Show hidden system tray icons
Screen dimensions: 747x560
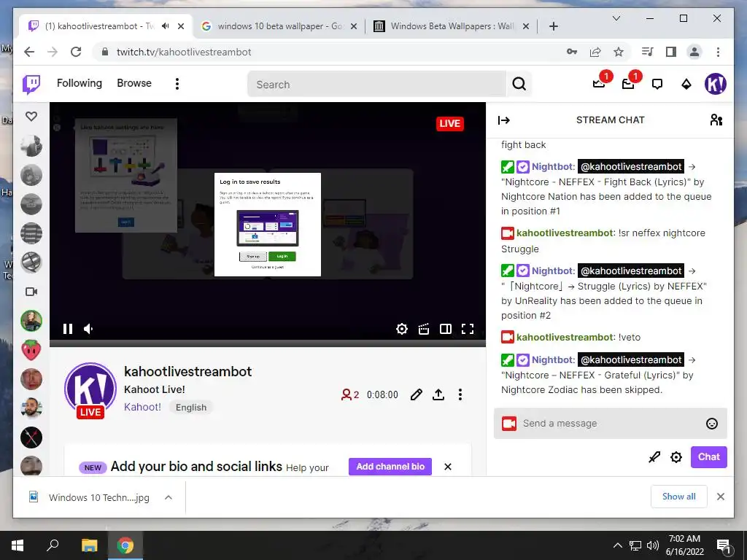point(617,545)
